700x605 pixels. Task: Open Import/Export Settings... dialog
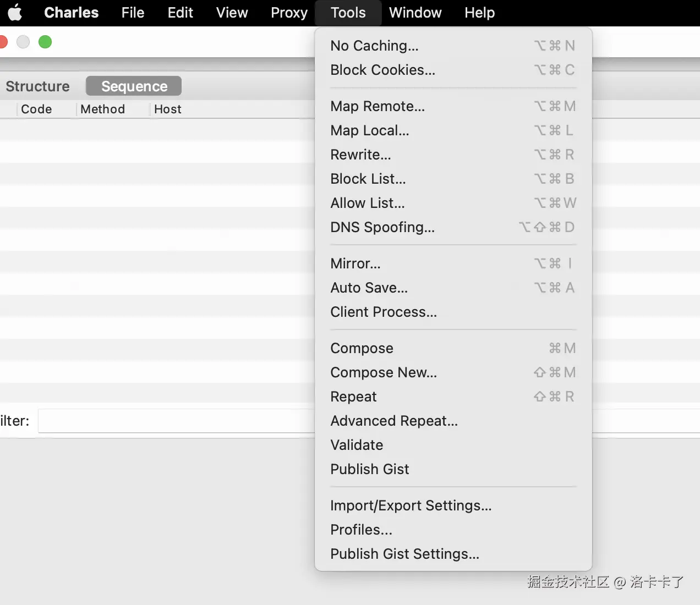point(453,505)
